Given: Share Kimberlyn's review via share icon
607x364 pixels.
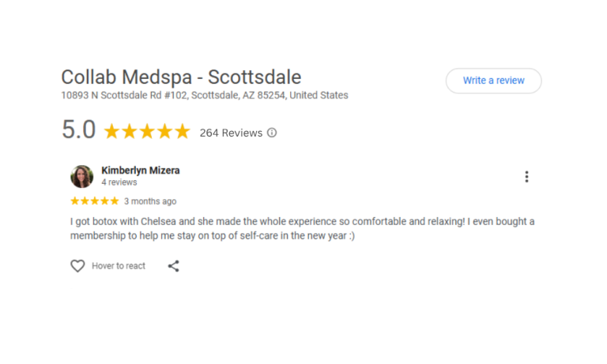Looking at the screenshot, I should 174,266.
